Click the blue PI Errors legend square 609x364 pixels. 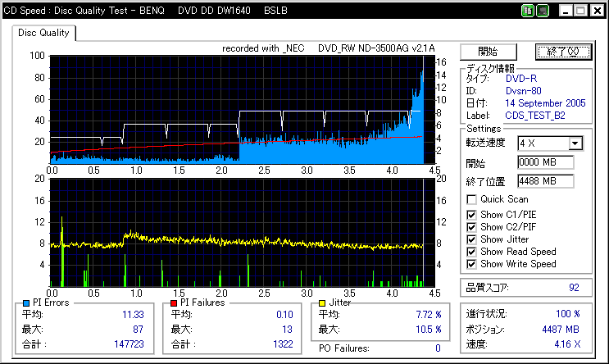tap(26, 303)
